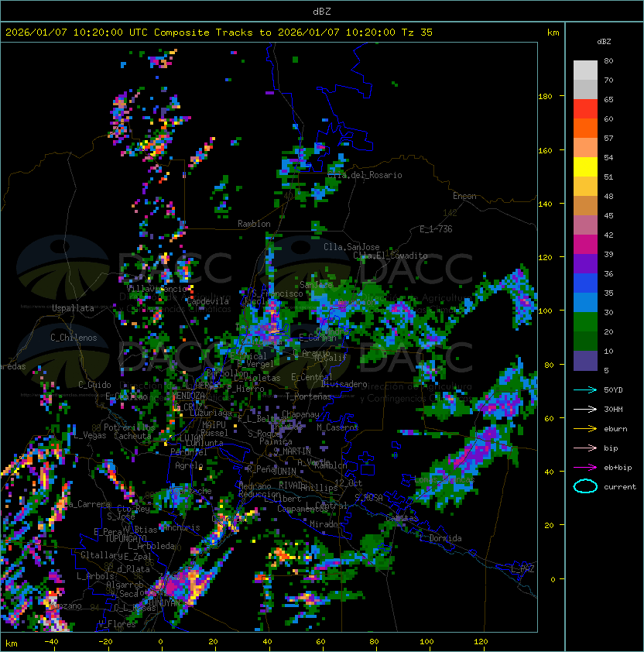Click the S_MARTIN label
This screenshot has width=644, height=652.
point(293,451)
